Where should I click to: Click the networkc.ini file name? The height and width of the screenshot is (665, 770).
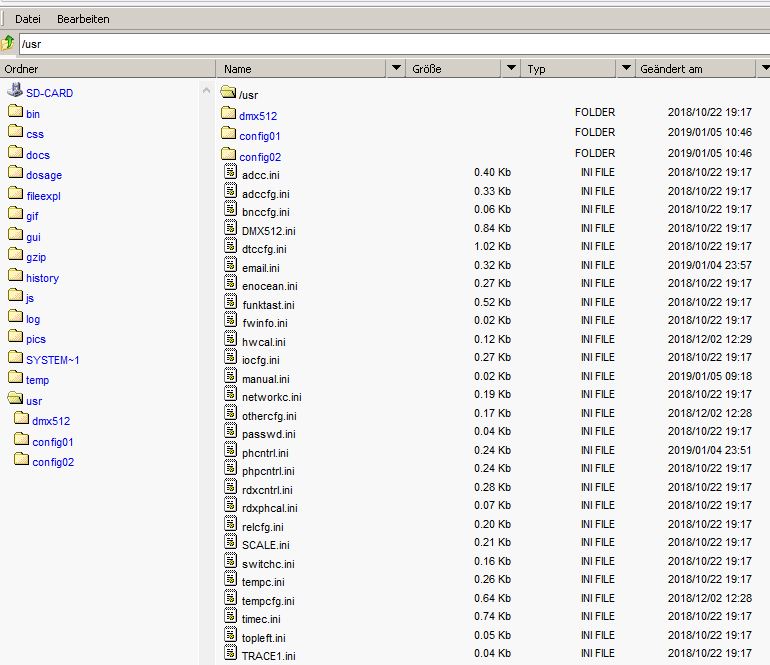click(272, 397)
